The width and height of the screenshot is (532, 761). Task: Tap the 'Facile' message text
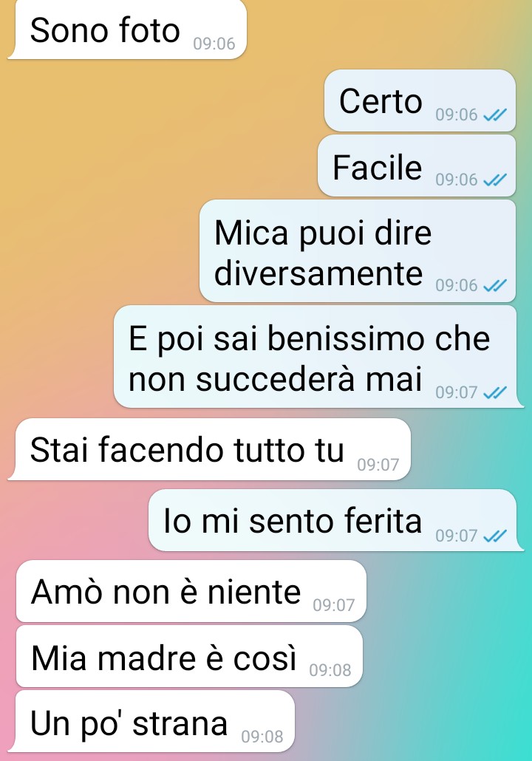377,167
